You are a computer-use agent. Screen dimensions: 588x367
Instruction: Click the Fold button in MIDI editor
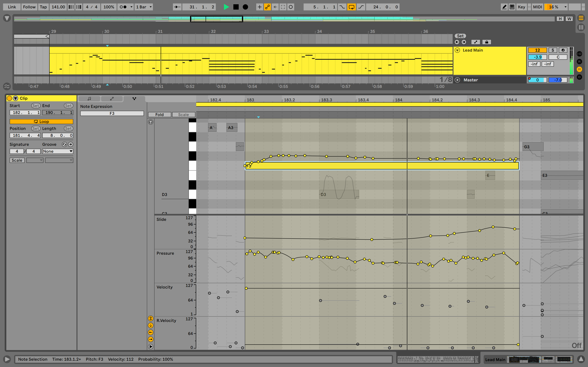(x=160, y=114)
